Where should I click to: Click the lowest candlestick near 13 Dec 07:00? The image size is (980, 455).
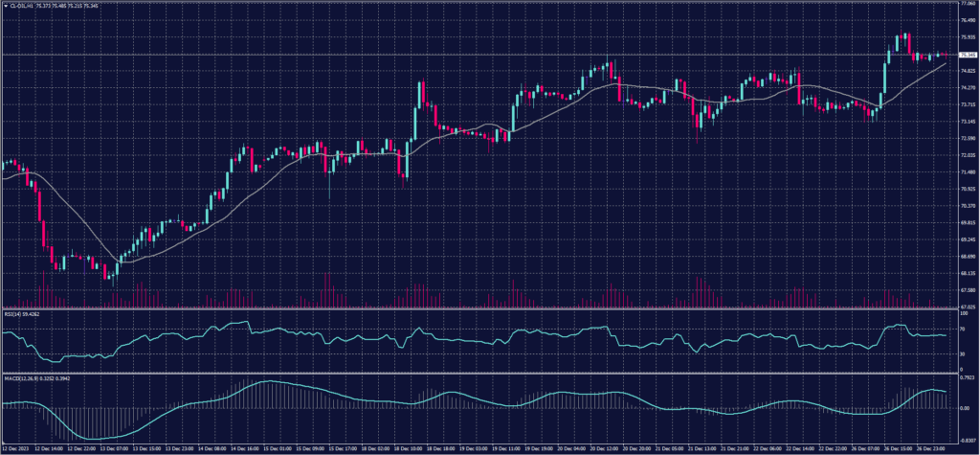113,275
